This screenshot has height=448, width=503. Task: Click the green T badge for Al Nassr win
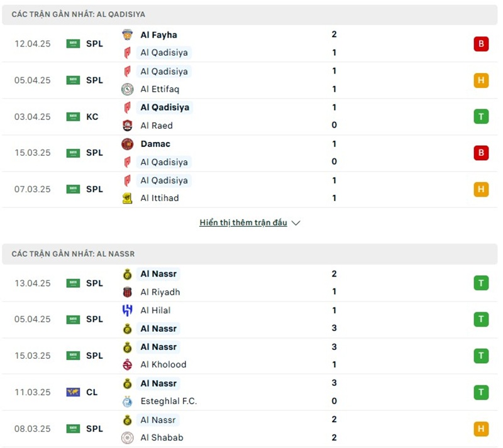[x=480, y=283]
